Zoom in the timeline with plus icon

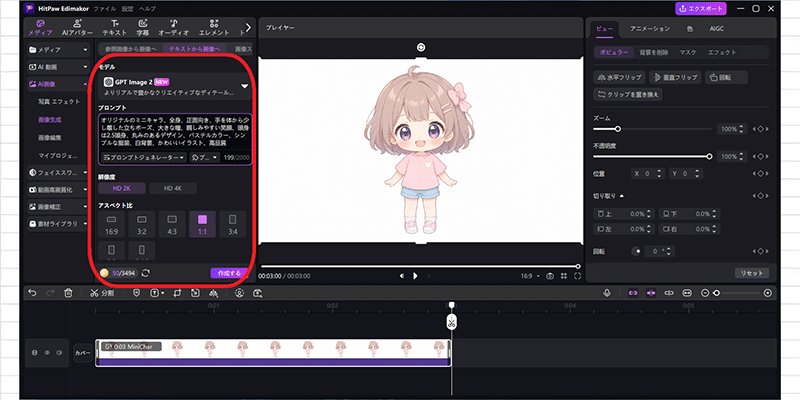[767, 293]
